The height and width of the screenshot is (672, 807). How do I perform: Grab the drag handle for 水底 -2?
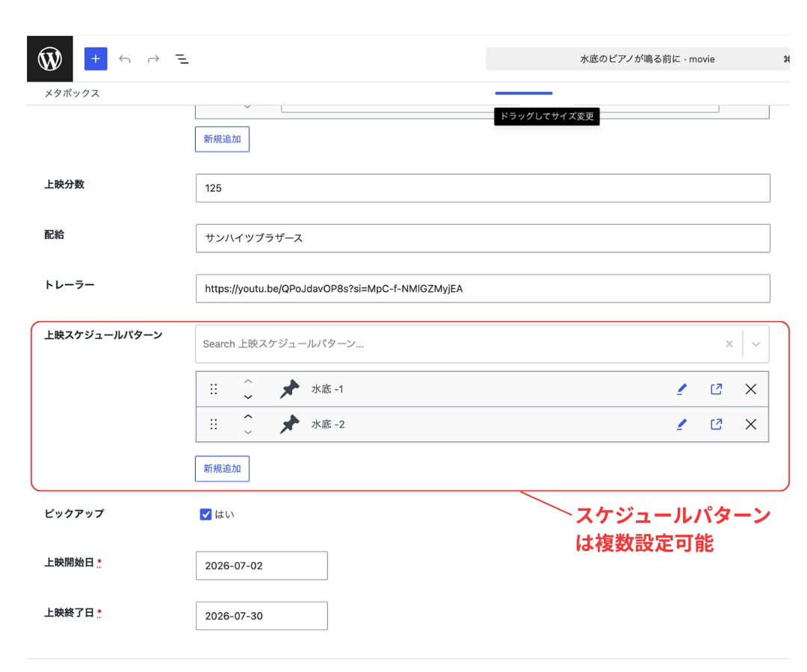(214, 424)
